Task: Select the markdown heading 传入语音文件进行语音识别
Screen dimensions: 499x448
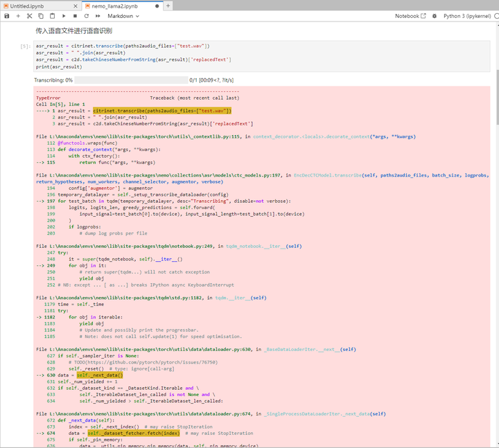Action: coord(74,31)
